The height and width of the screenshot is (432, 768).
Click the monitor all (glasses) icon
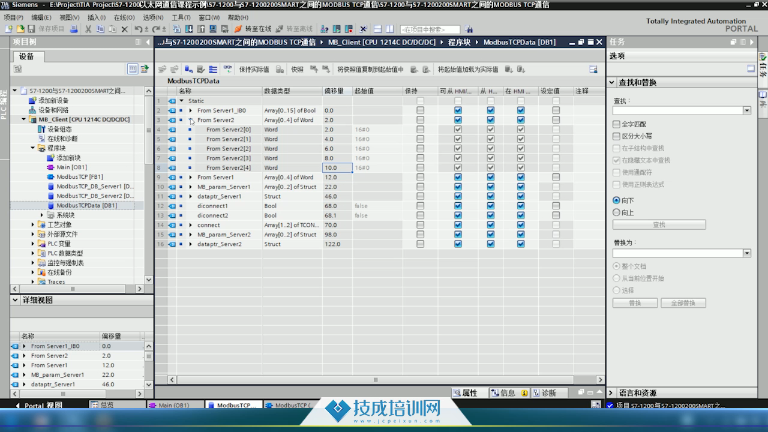[228, 70]
